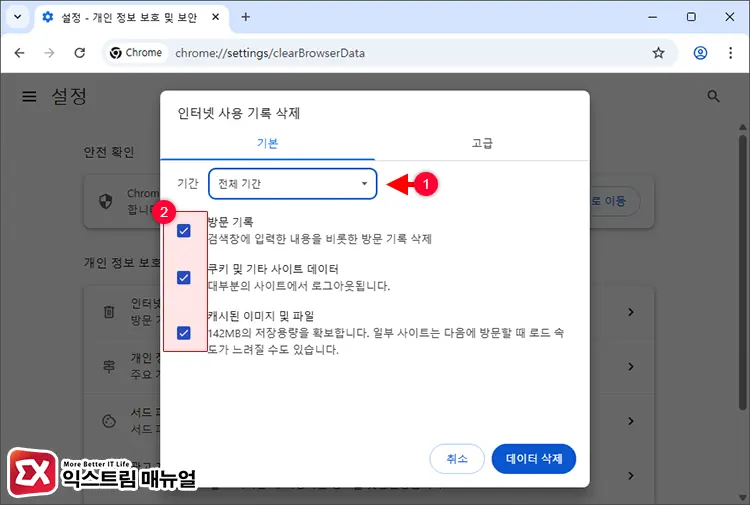Open the 전체 기간 time range dropdown
This screenshot has height=505, width=750.
click(x=293, y=184)
